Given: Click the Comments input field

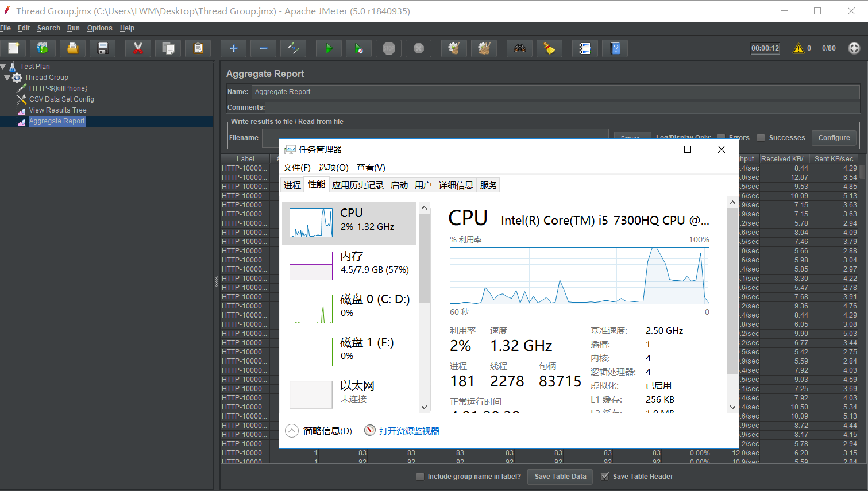Looking at the screenshot, I should pyautogui.click(x=563, y=107).
